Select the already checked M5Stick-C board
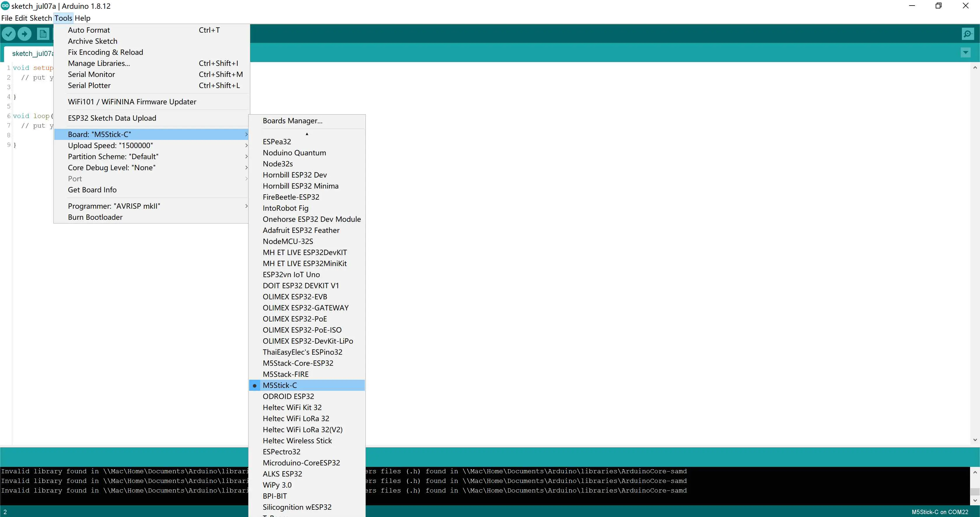This screenshot has height=517, width=980. [307, 385]
